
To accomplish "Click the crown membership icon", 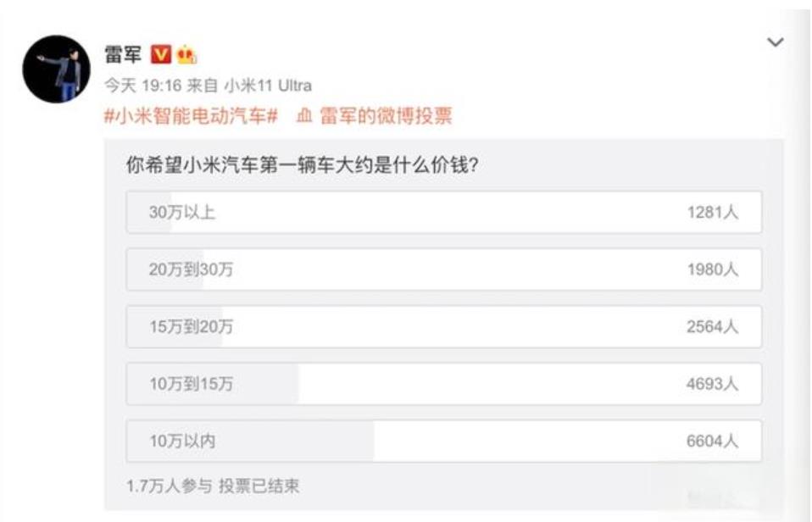I will [x=186, y=54].
